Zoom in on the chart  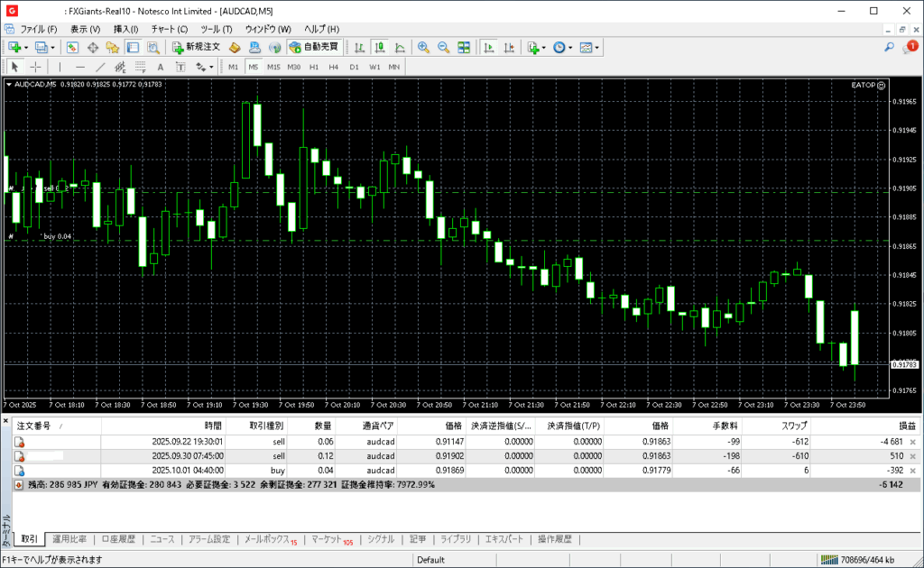(x=422, y=47)
